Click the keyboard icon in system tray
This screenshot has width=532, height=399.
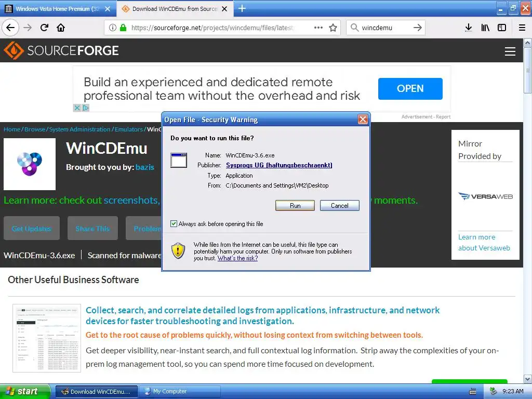pyautogui.click(x=473, y=392)
